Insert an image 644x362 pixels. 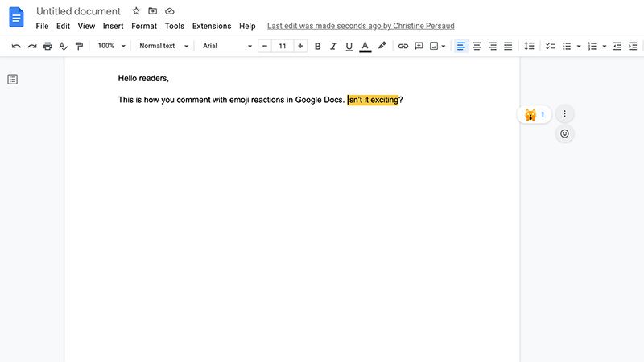[434, 46]
